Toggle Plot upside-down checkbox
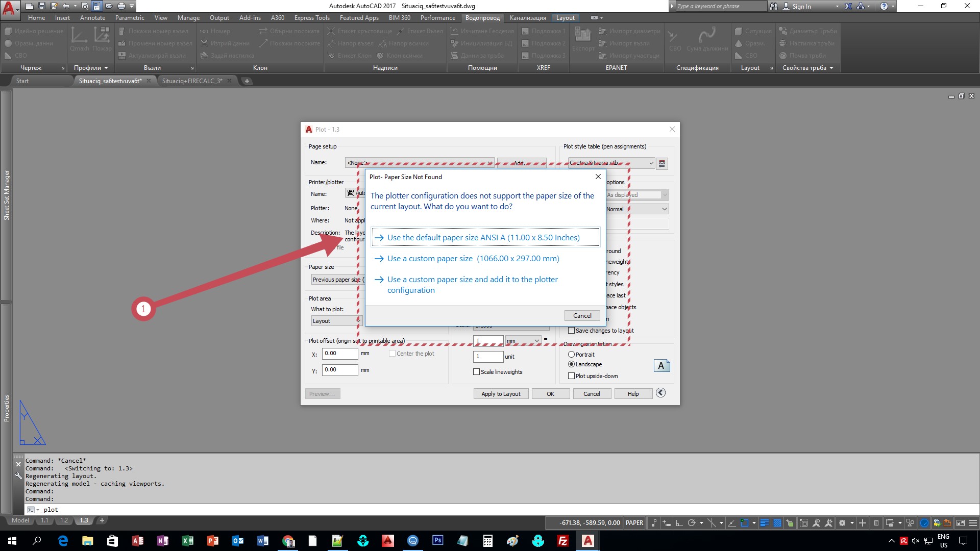The width and height of the screenshot is (980, 551). tap(571, 376)
